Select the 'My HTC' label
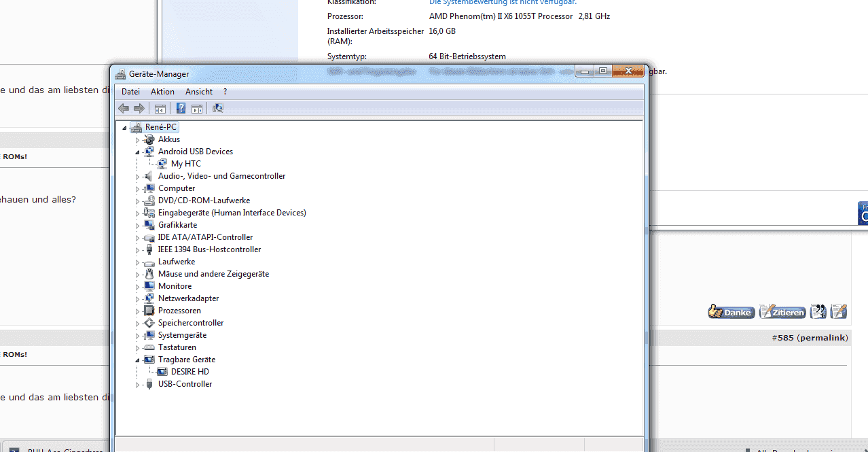 [186, 164]
